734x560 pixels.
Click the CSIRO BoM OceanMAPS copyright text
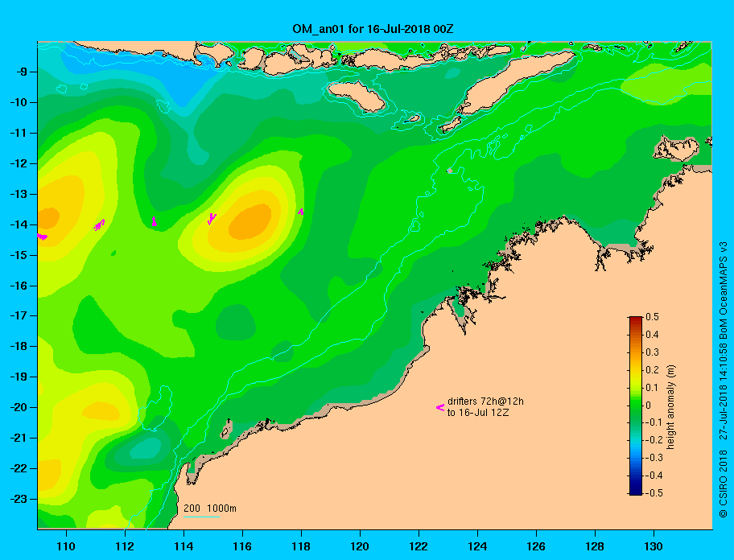724,380
